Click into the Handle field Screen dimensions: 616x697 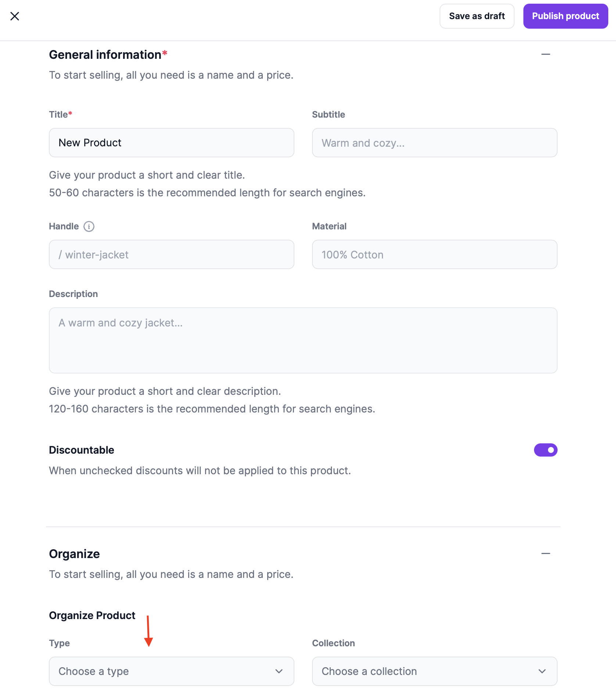click(171, 254)
